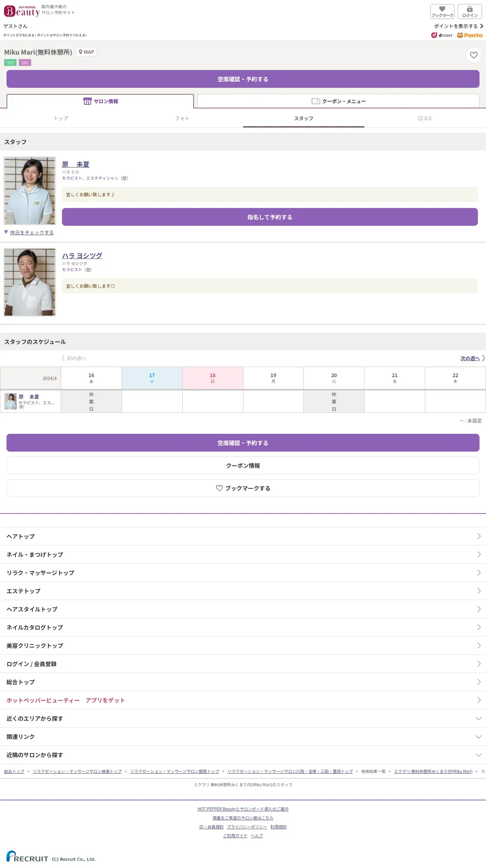
Task: Switch to クーポン・メニュー tab
Action: [x=338, y=101]
